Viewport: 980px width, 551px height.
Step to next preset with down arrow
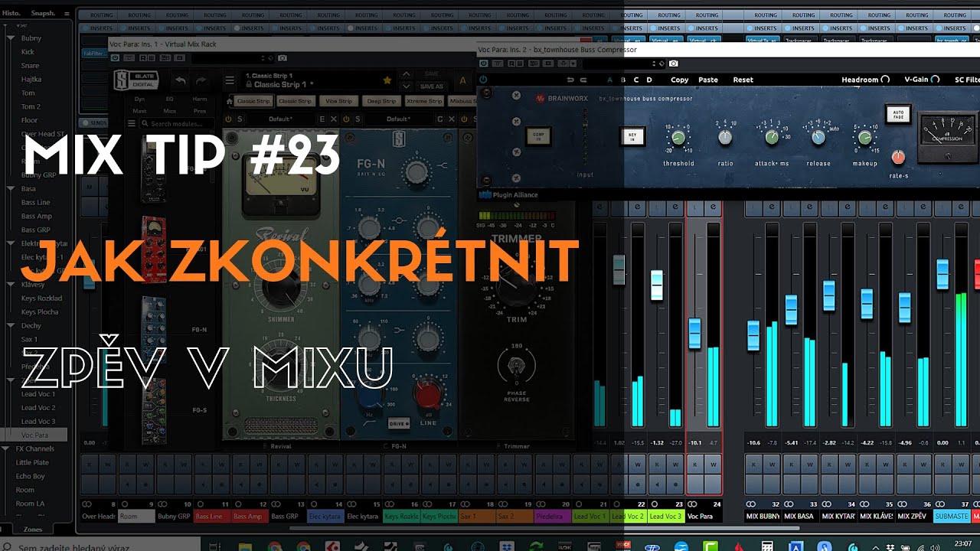click(x=406, y=86)
